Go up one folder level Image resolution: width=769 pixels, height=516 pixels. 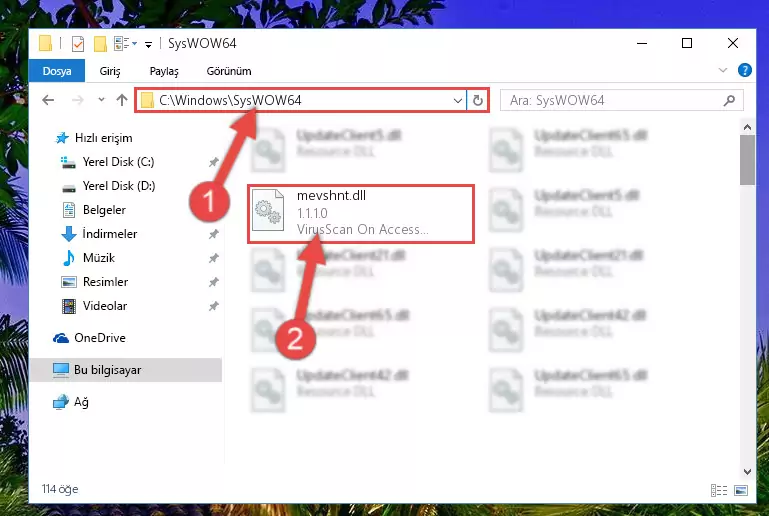pyautogui.click(x=122, y=100)
